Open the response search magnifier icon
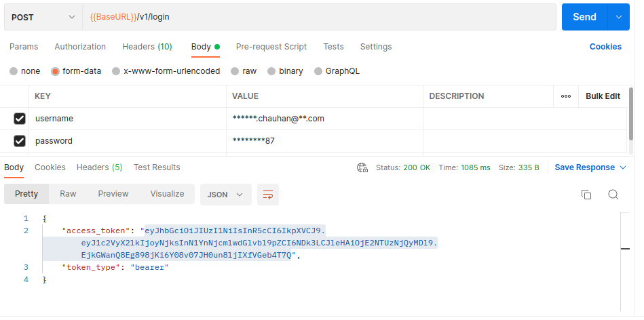 click(x=613, y=195)
